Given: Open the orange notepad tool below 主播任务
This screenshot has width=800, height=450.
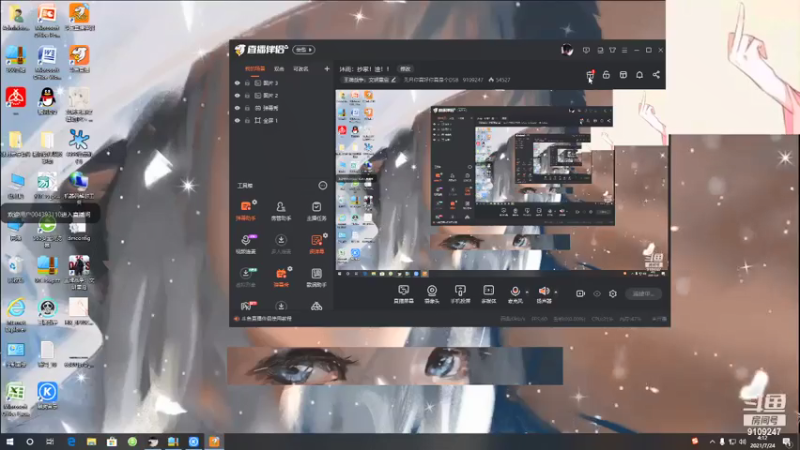Looking at the screenshot, I should 316,244.
